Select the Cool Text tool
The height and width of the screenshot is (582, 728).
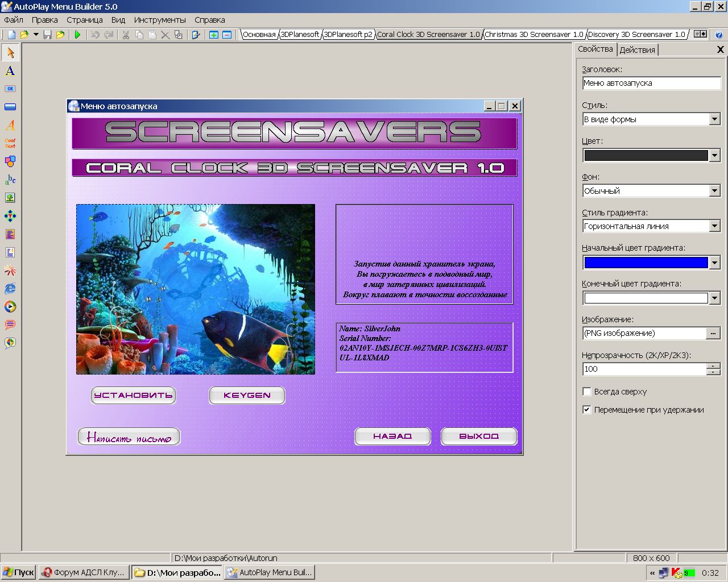[x=10, y=143]
